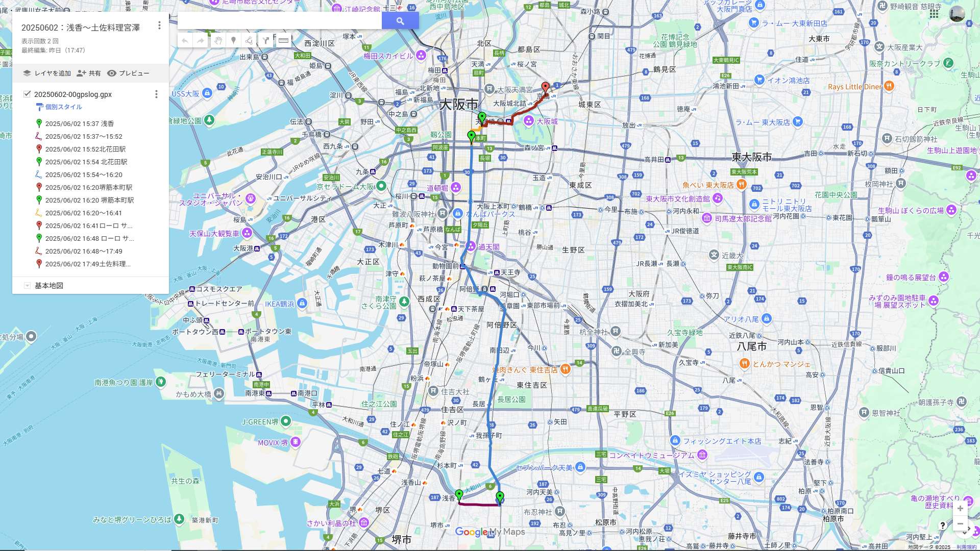Click the 大阪城 castle map icon
This screenshot has width=980, height=551.
point(529,121)
